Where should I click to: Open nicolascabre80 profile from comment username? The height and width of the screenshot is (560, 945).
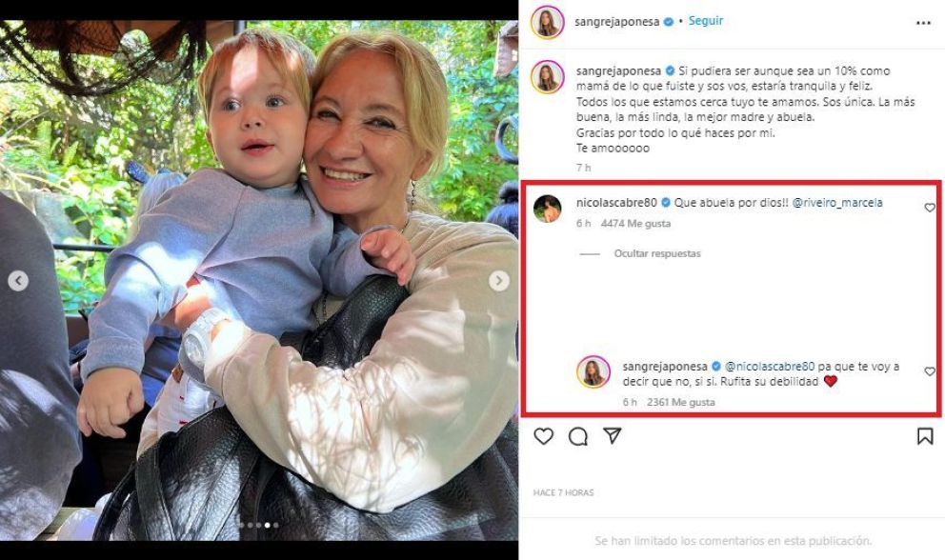616,203
